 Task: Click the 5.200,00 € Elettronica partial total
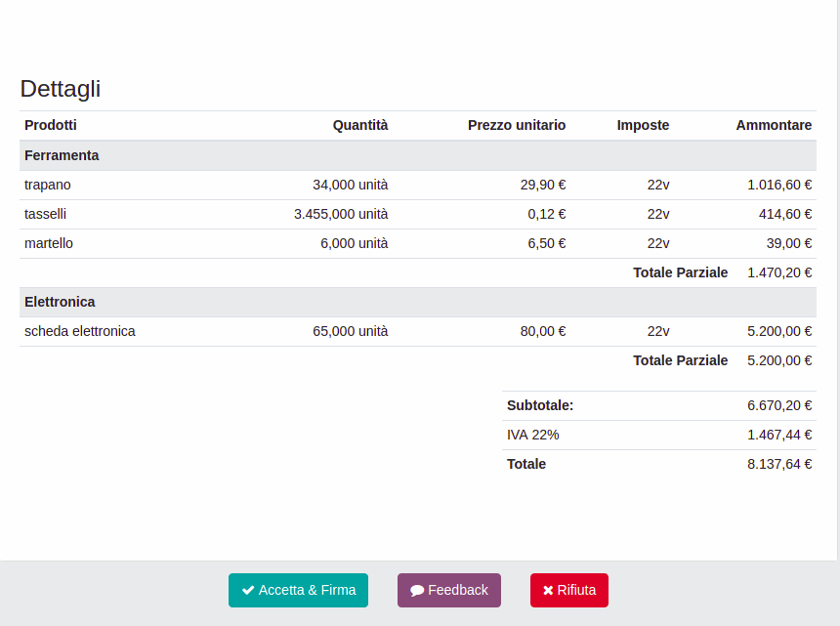tap(779, 360)
